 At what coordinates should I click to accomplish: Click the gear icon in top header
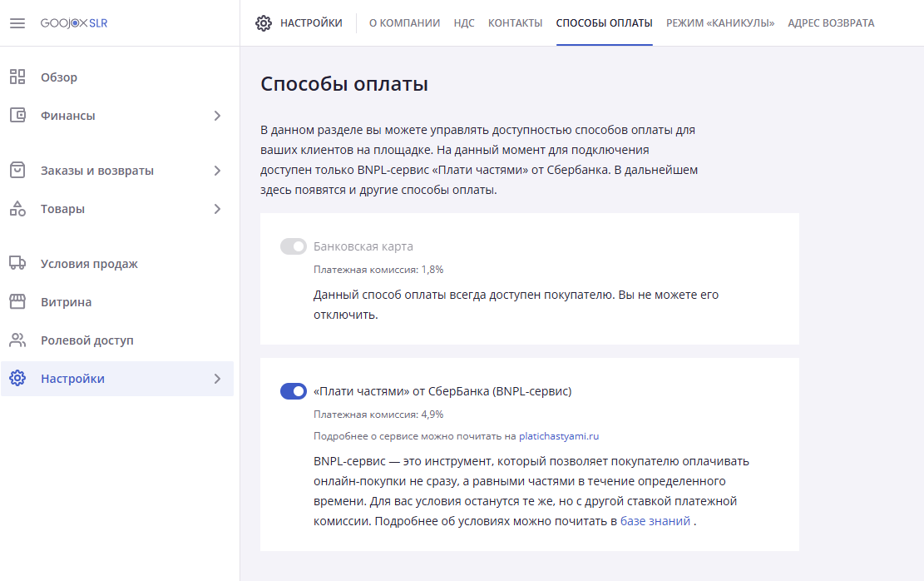[264, 23]
